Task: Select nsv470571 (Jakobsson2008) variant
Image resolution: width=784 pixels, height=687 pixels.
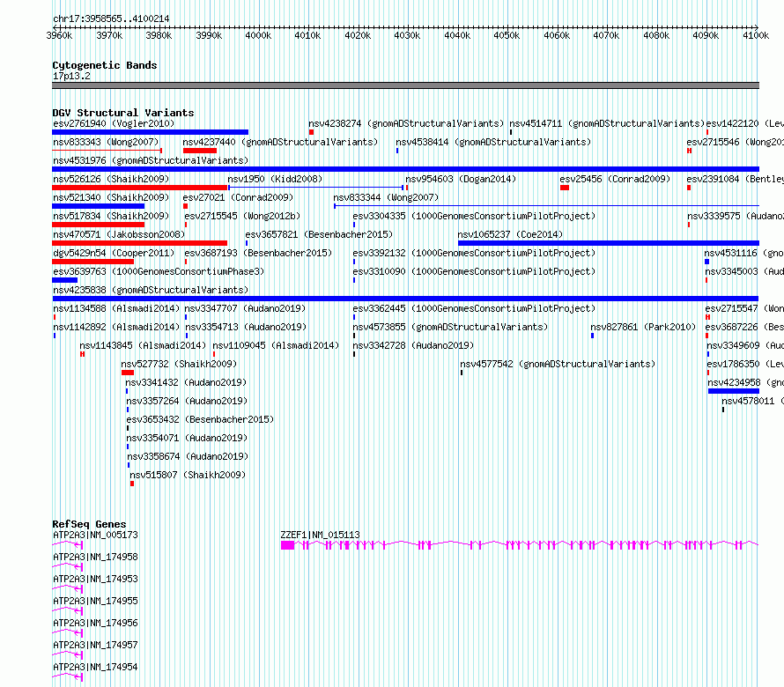Action: (x=119, y=234)
